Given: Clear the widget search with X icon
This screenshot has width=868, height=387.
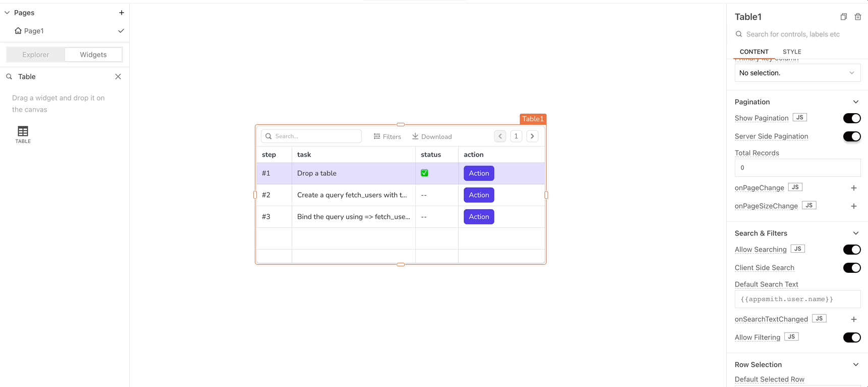Looking at the screenshot, I should pyautogui.click(x=118, y=77).
